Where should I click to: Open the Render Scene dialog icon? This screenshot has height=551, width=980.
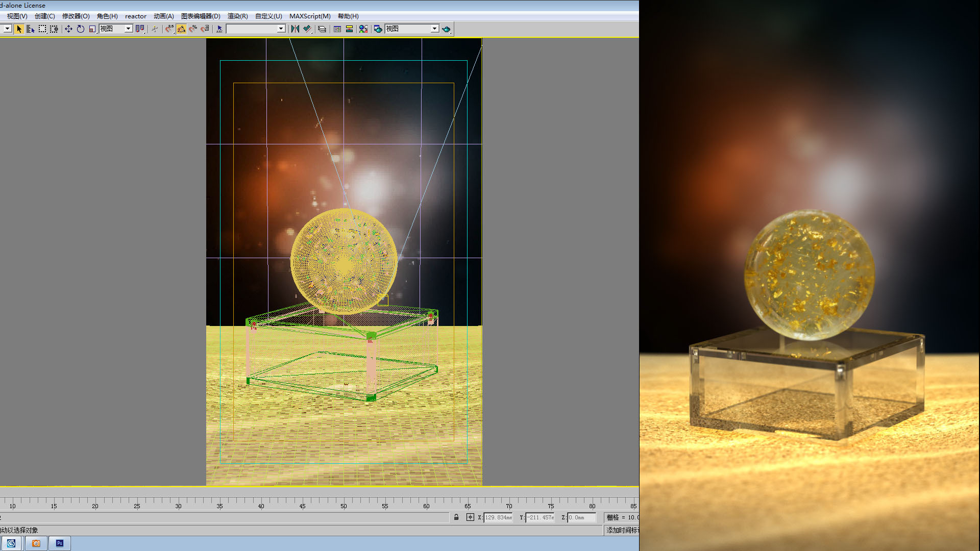click(x=378, y=29)
